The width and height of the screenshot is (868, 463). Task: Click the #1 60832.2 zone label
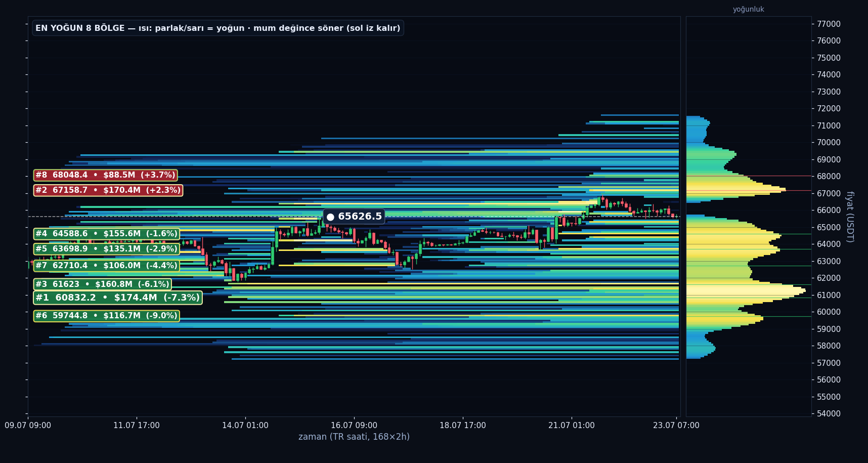118,298
